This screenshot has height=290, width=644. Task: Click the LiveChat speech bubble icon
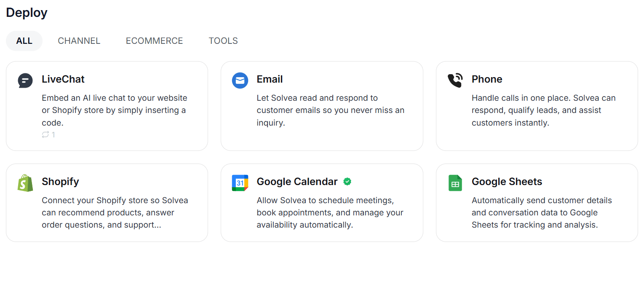coord(25,81)
